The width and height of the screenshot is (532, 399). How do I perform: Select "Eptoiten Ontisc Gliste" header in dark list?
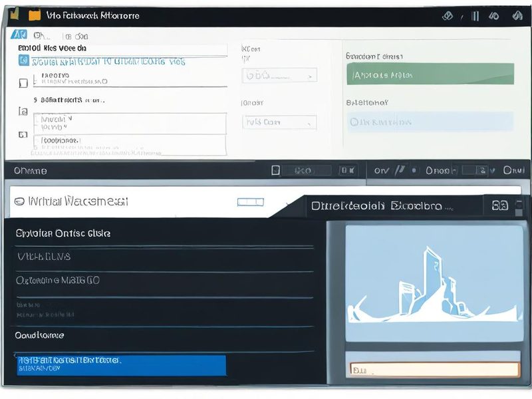(x=63, y=233)
